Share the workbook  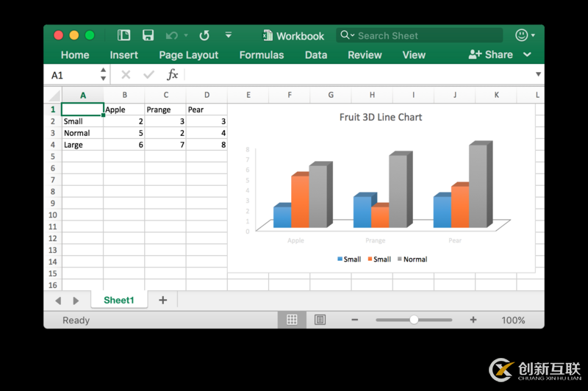click(490, 54)
